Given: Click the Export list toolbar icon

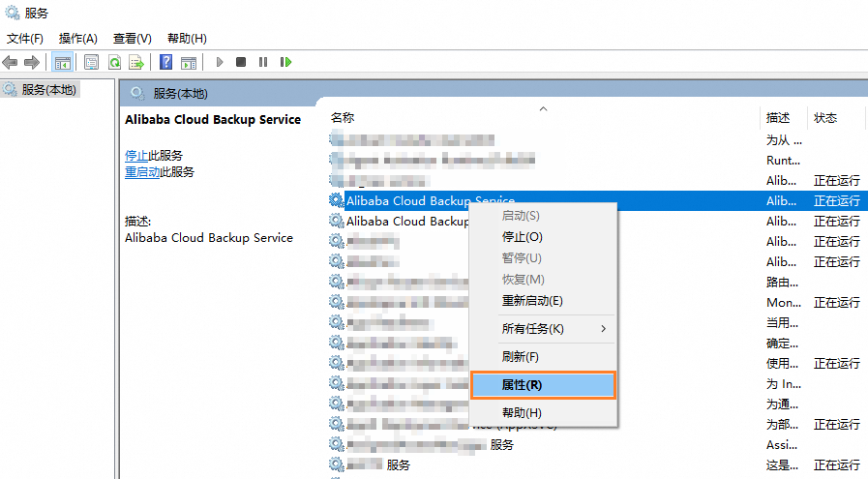Looking at the screenshot, I should pyautogui.click(x=136, y=62).
